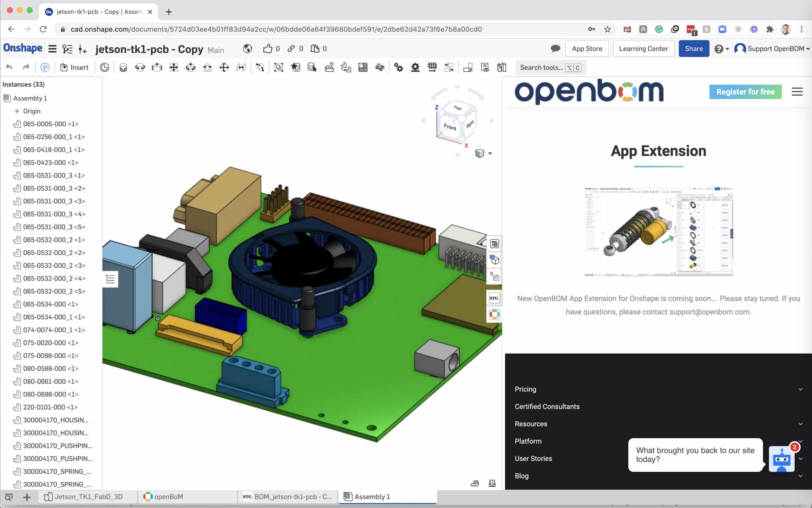Click Register for free
The height and width of the screenshot is (508, 812).
click(745, 92)
